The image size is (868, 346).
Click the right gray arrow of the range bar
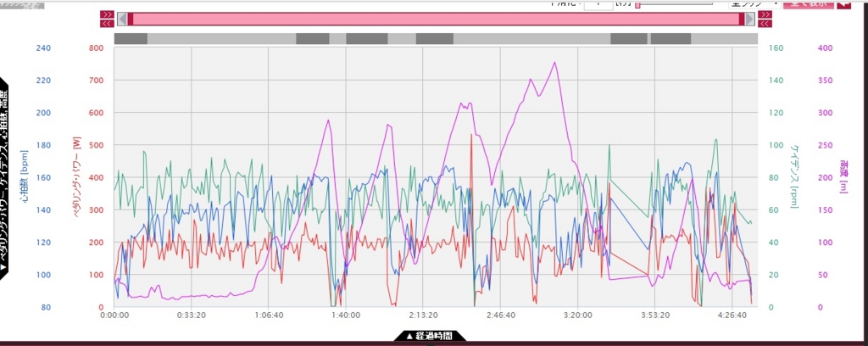(749, 19)
